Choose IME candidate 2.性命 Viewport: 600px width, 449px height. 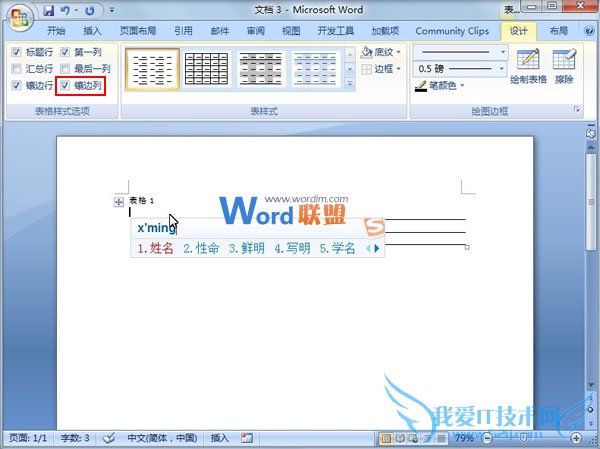coord(201,248)
